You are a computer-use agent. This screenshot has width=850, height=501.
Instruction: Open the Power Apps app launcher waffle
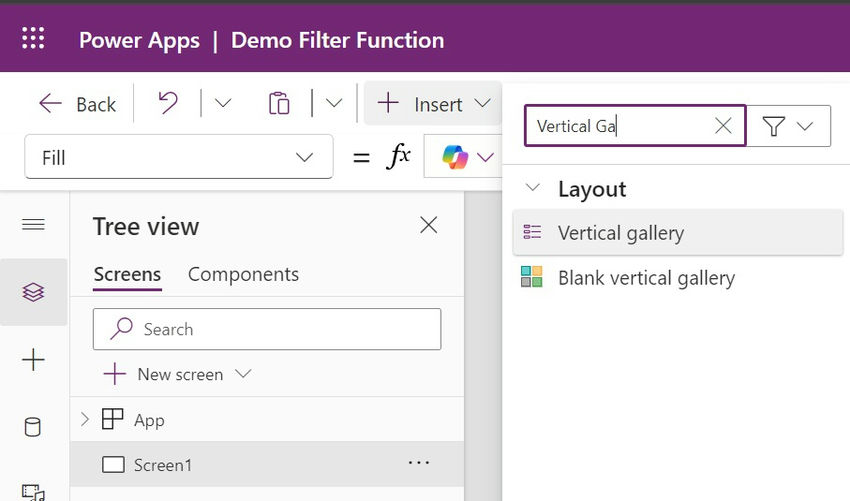click(33, 40)
